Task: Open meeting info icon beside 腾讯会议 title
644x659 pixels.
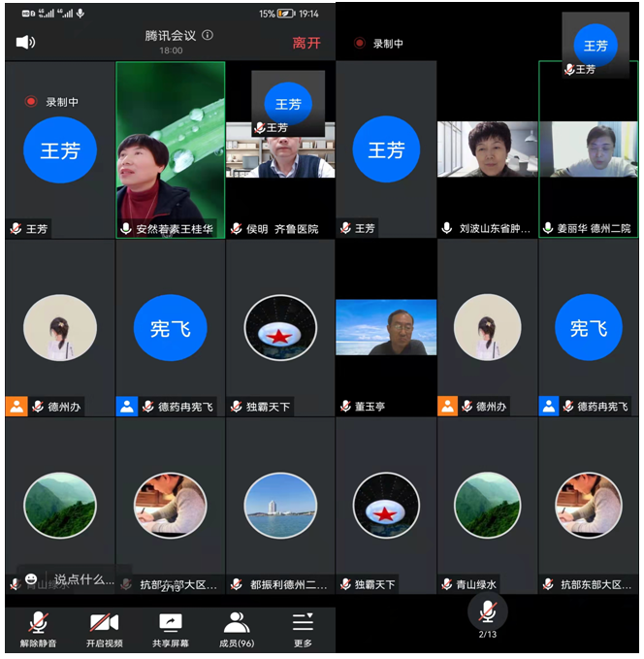Action: pos(208,36)
